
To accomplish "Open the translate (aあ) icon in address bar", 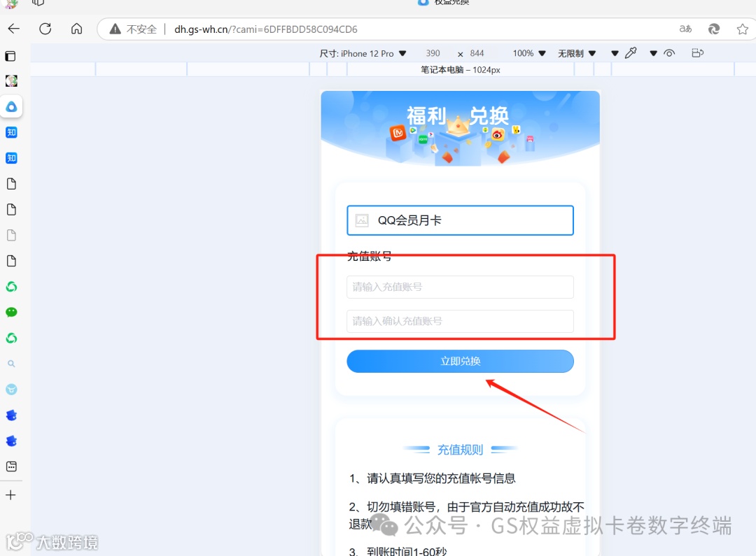I will pos(685,29).
